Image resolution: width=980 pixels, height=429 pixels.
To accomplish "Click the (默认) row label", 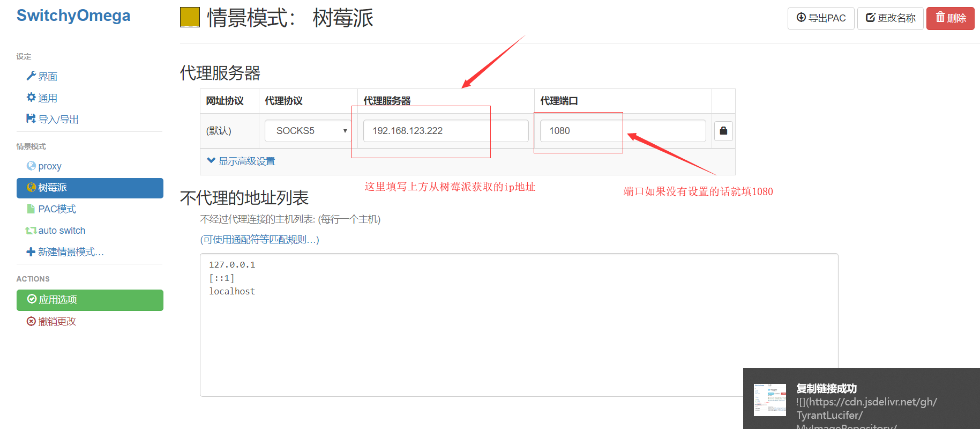I will click(219, 131).
